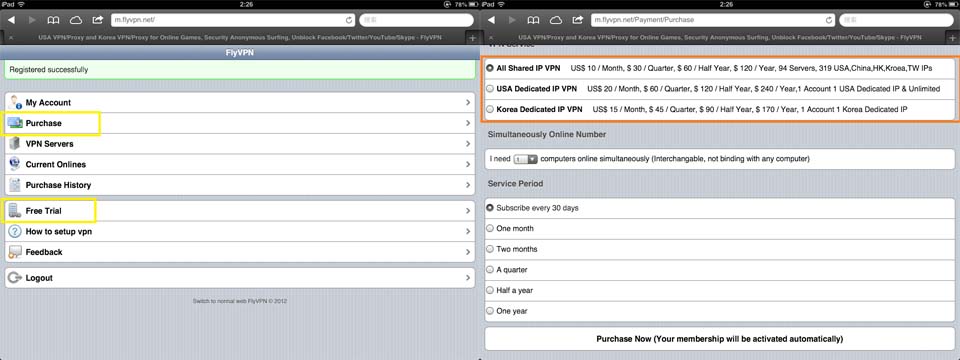960x360 pixels.
Task: Expand Feedback row chevron
Action: [x=468, y=252]
